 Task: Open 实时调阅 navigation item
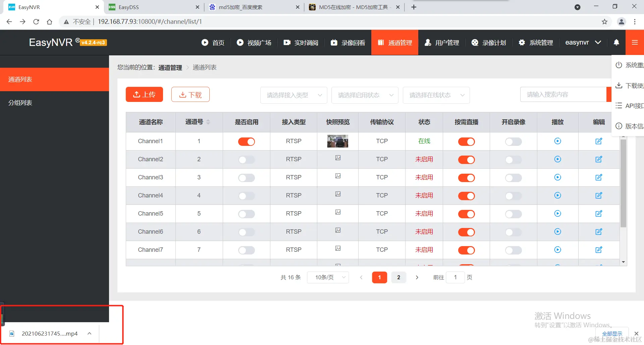[x=301, y=43]
